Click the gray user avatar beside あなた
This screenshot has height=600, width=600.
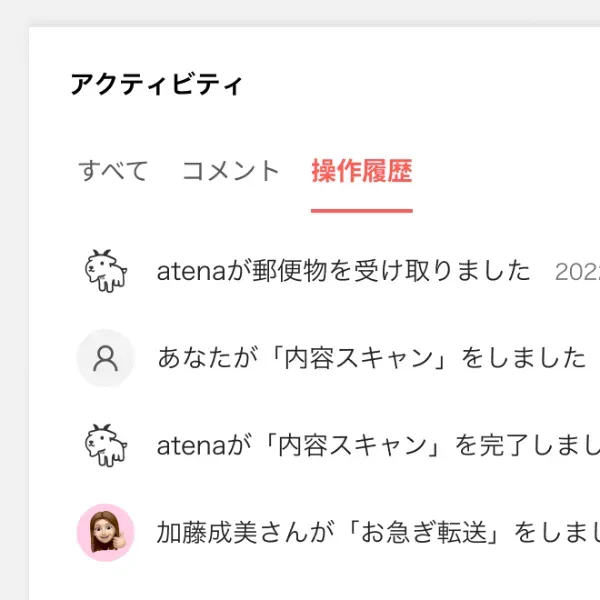pos(105,358)
